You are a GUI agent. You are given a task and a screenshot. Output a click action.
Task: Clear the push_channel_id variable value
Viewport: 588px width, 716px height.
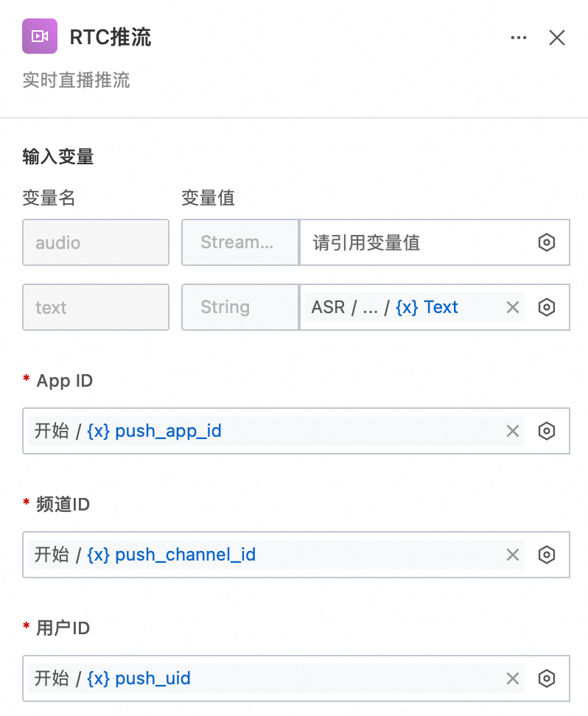[x=513, y=555]
